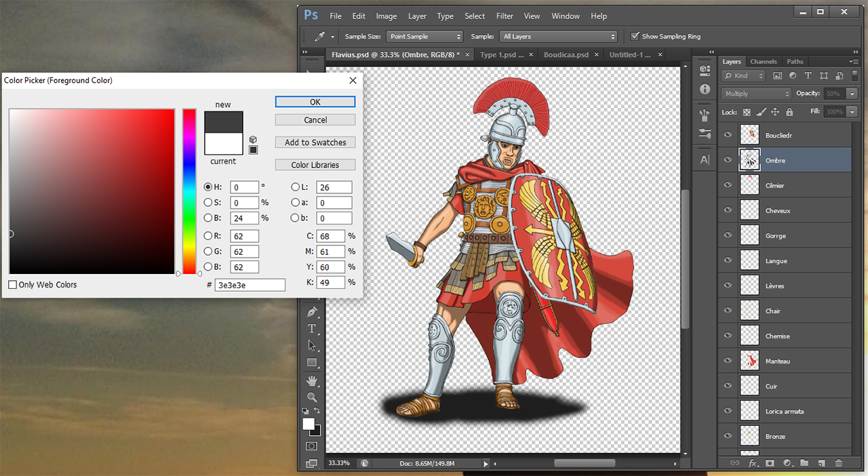Select the L lightness radio button
Viewport: 868px width, 476px height.
pyautogui.click(x=295, y=186)
